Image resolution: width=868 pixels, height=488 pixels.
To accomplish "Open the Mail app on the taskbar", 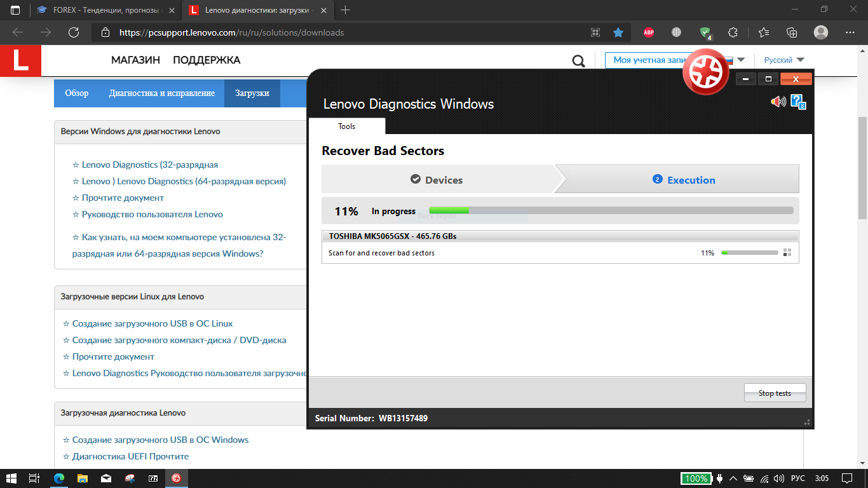I will [x=106, y=478].
